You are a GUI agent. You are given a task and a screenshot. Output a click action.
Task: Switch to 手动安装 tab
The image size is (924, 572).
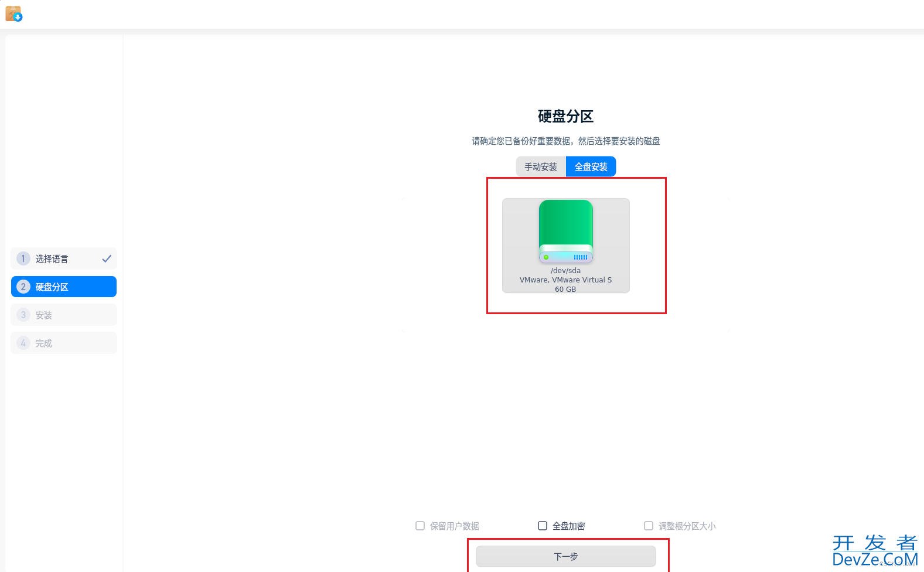click(x=541, y=167)
